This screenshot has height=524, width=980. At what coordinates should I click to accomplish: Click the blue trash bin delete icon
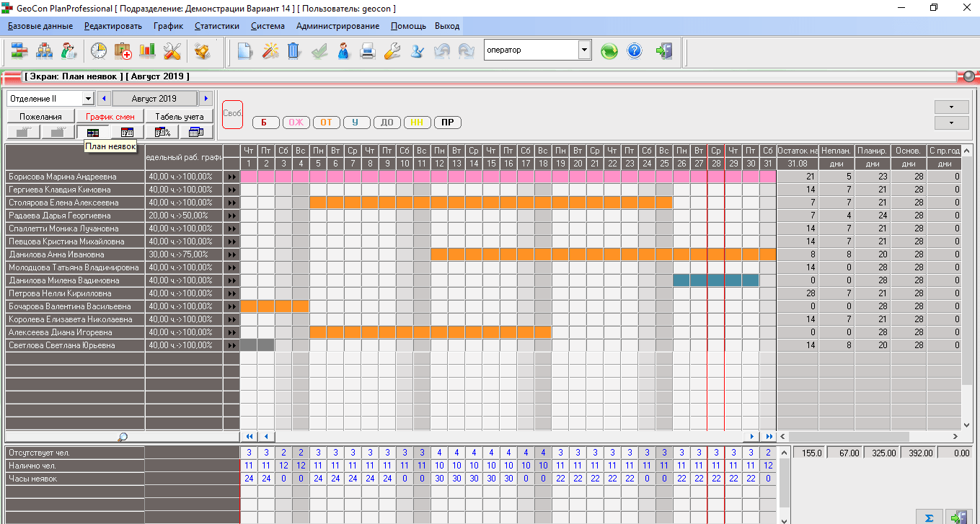pyautogui.click(x=294, y=51)
